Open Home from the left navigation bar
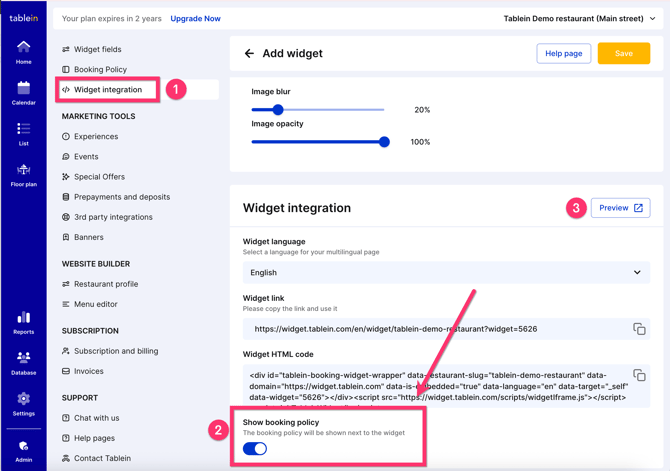Screen dimensions: 670x471 tap(24, 52)
